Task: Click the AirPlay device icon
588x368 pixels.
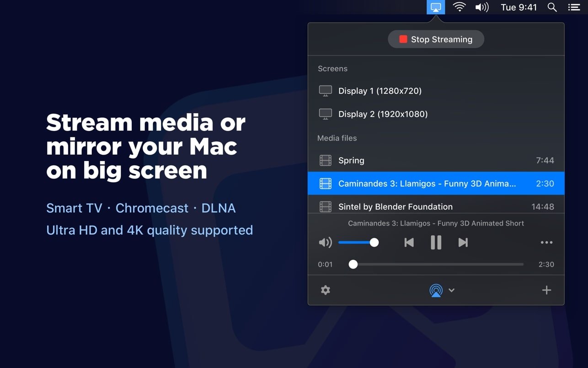Action: [x=436, y=290]
